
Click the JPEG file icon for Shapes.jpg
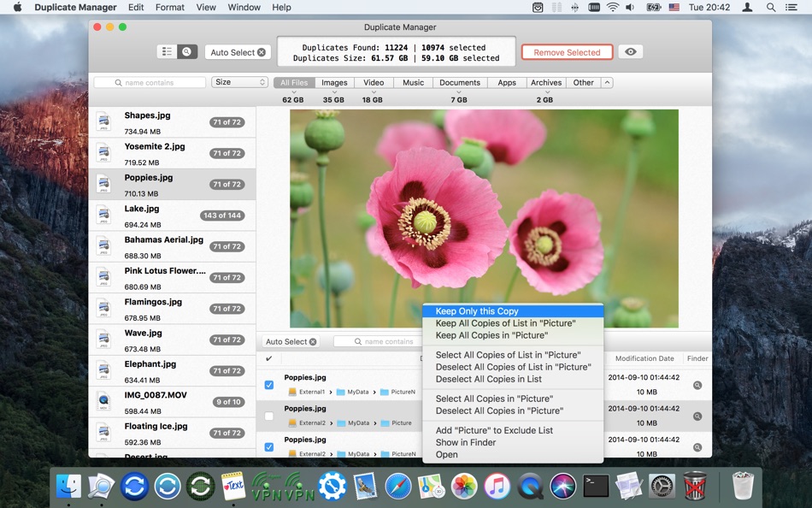coord(103,122)
